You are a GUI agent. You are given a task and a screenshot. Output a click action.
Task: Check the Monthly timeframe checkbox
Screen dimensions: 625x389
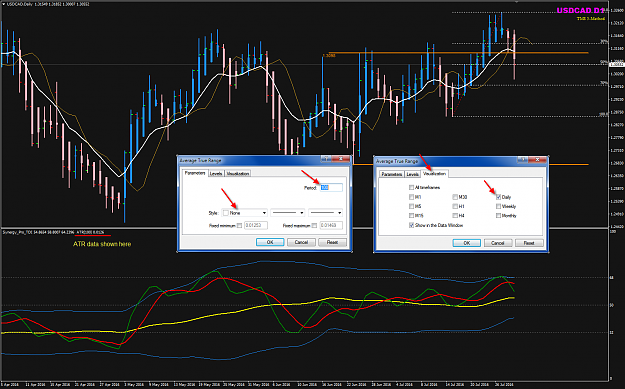pyautogui.click(x=498, y=216)
